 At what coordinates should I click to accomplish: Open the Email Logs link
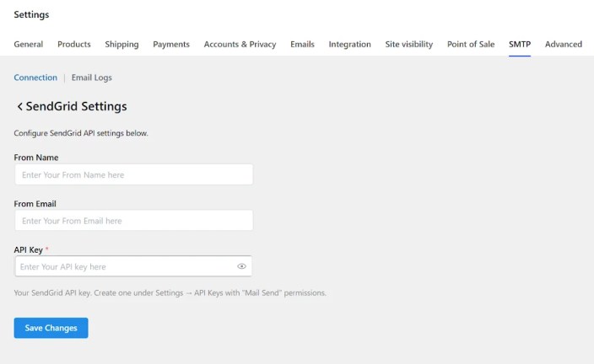[92, 78]
